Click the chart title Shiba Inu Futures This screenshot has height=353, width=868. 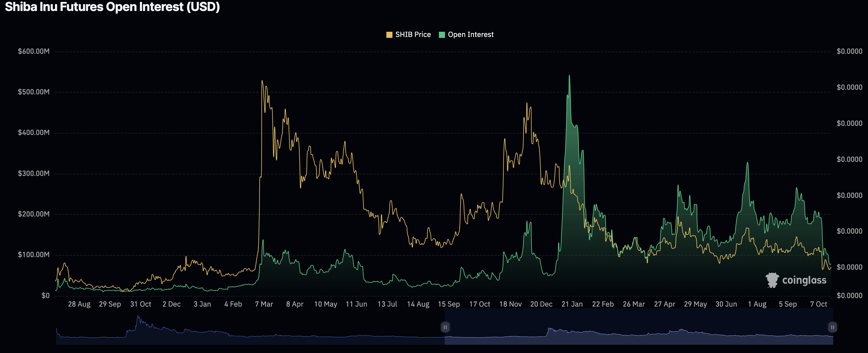(x=112, y=7)
